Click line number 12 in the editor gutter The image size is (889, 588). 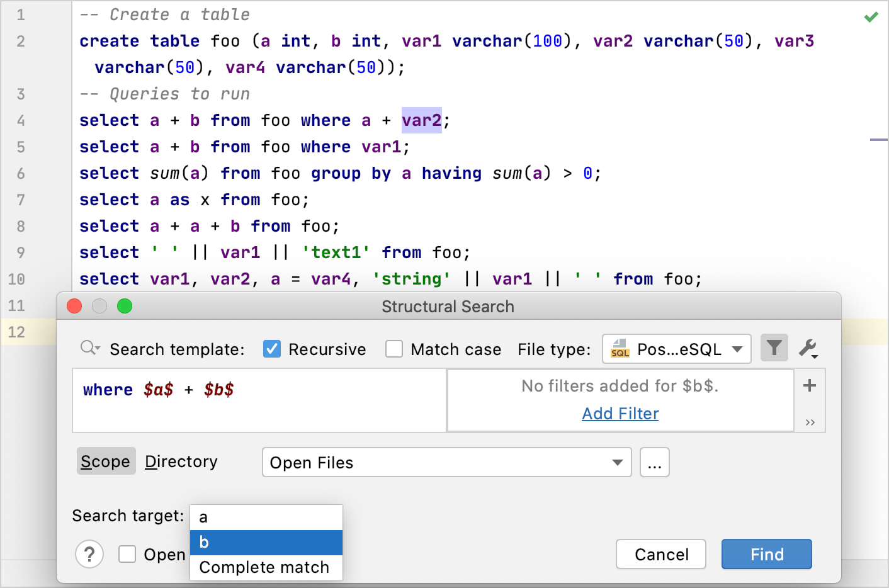(17, 332)
